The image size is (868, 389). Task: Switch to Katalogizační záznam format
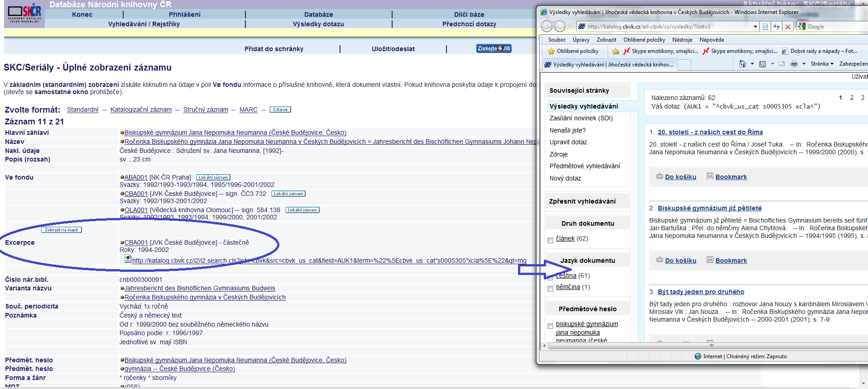[x=141, y=109]
